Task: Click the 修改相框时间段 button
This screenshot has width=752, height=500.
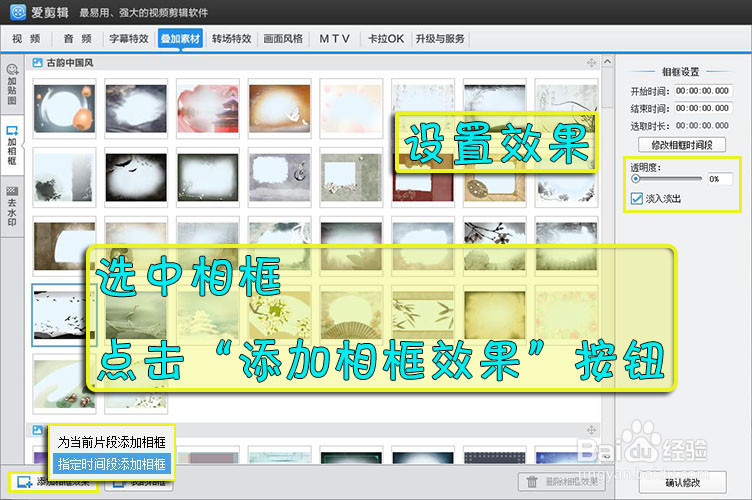Action: click(682, 144)
